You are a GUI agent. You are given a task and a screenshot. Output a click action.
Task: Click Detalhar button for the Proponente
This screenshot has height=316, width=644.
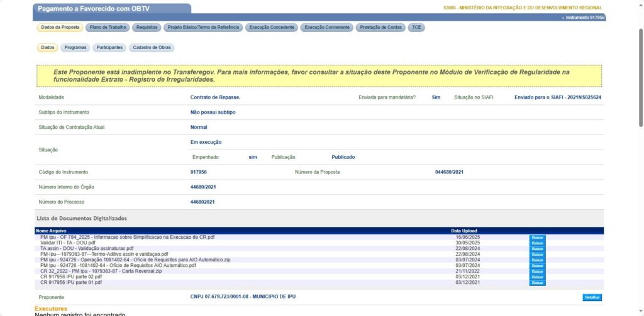coord(592,297)
